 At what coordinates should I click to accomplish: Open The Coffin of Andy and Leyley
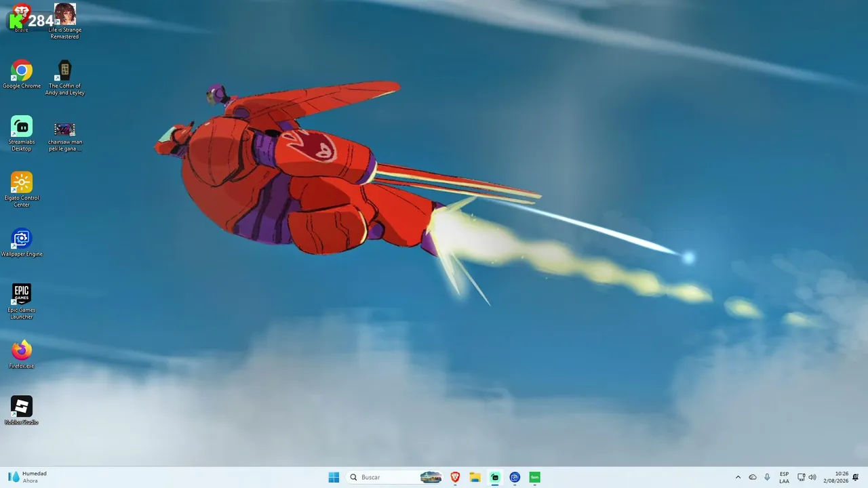click(65, 78)
